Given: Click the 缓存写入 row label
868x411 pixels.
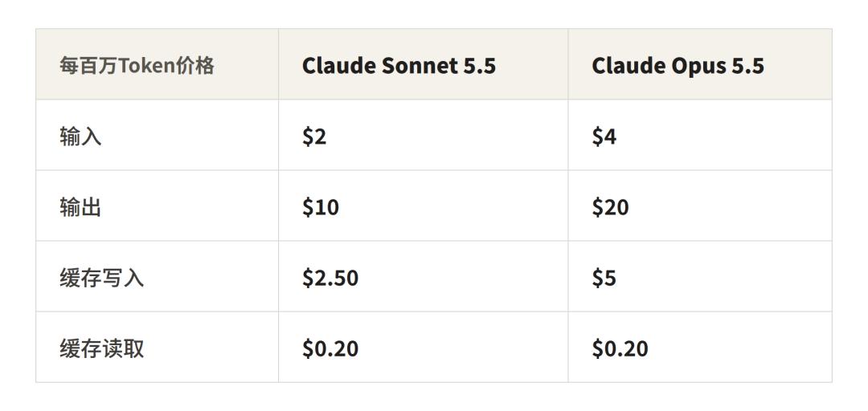Looking at the screenshot, I should tap(101, 278).
